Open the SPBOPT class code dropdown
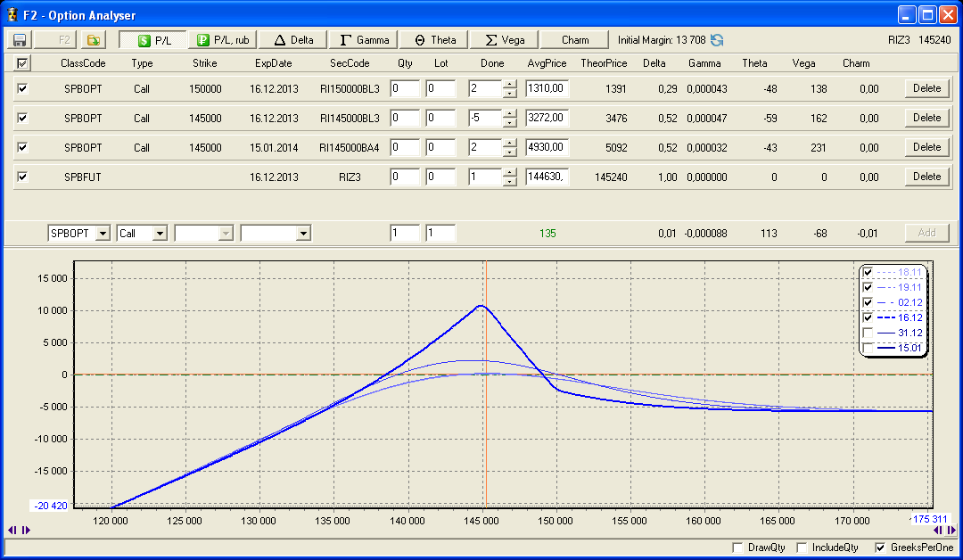 pyautogui.click(x=103, y=233)
